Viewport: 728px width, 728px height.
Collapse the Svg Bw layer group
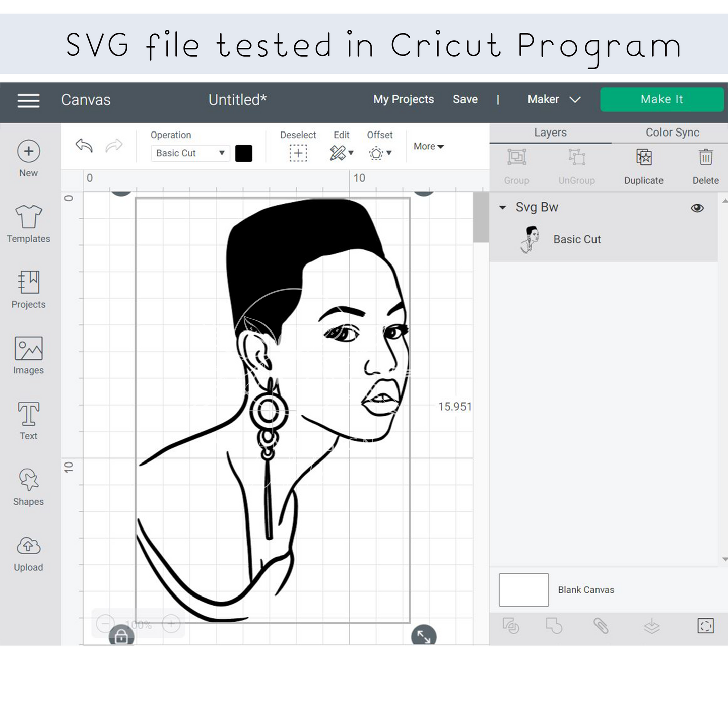502,208
